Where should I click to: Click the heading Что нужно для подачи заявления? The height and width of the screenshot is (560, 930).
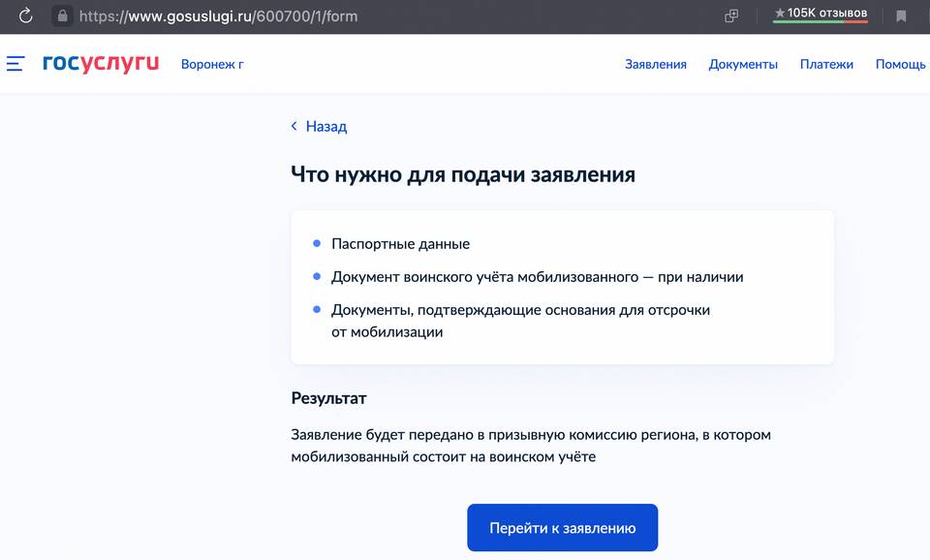(463, 174)
